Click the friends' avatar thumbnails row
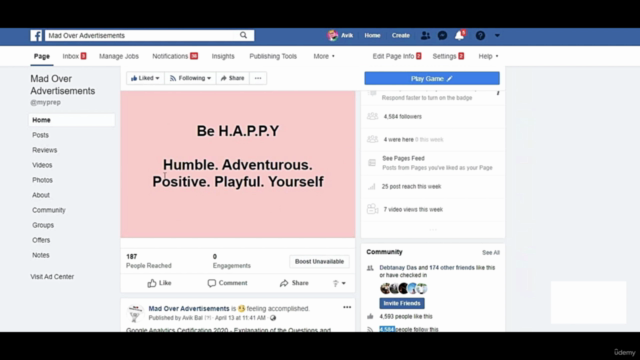This screenshot has height=360, width=640. [403, 289]
